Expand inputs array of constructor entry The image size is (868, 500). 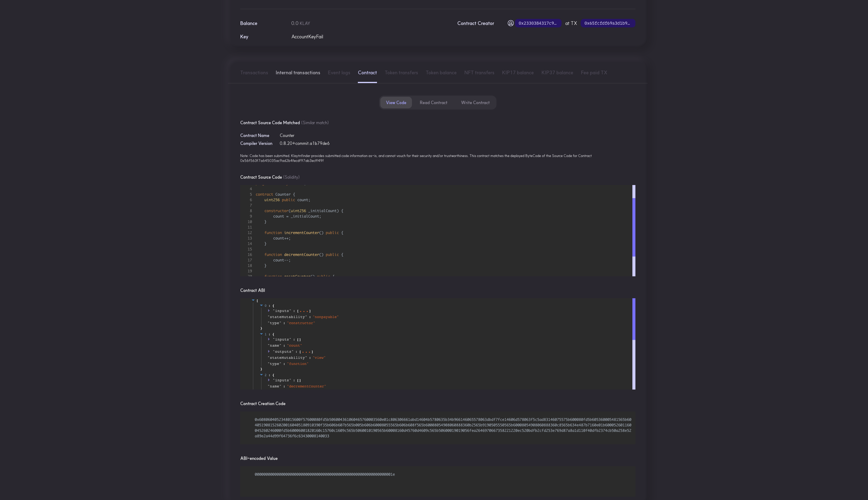coord(269,310)
